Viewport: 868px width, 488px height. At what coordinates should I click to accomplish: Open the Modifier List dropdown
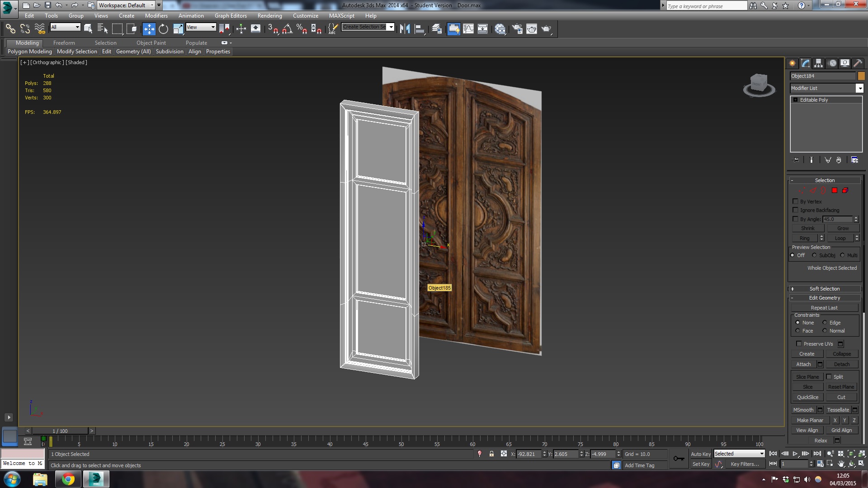point(859,88)
